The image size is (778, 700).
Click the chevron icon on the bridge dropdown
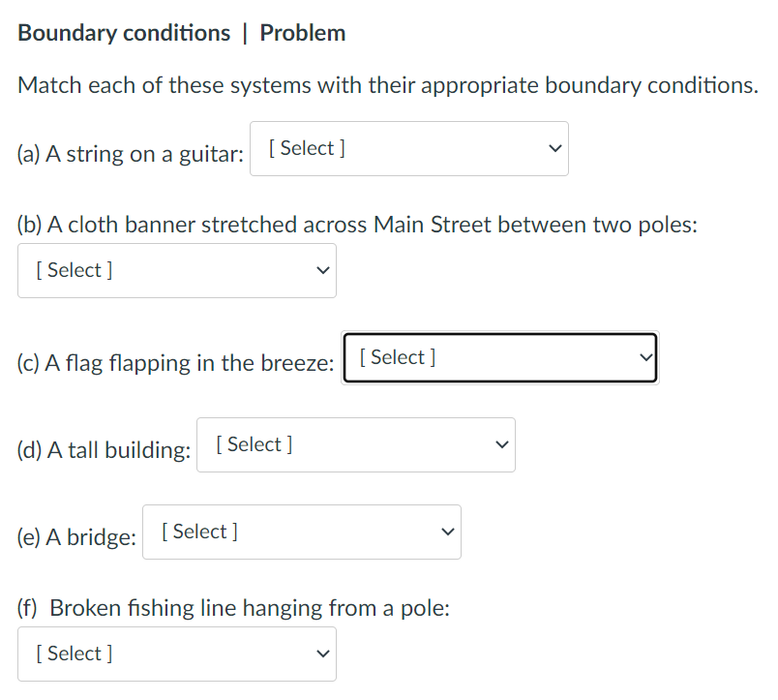tap(446, 532)
